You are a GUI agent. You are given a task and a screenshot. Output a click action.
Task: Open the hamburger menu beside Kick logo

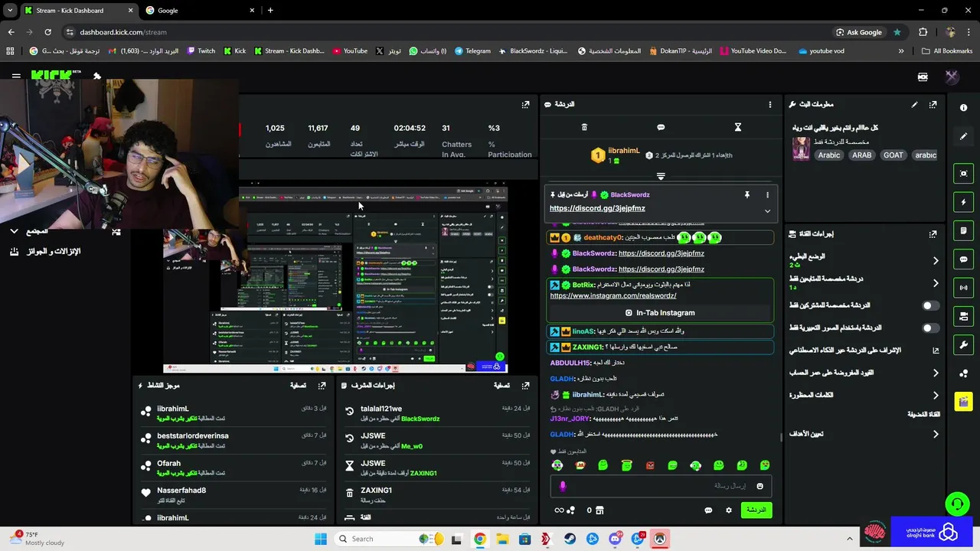click(x=16, y=76)
